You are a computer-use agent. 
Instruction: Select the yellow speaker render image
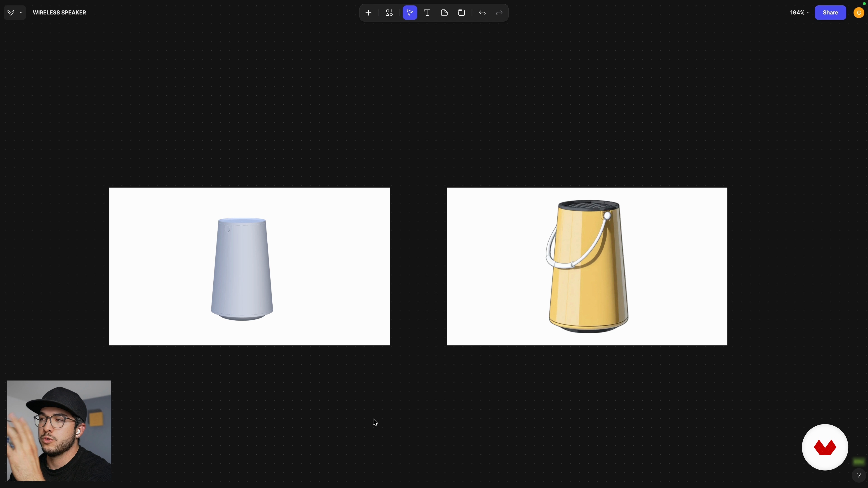tap(587, 266)
